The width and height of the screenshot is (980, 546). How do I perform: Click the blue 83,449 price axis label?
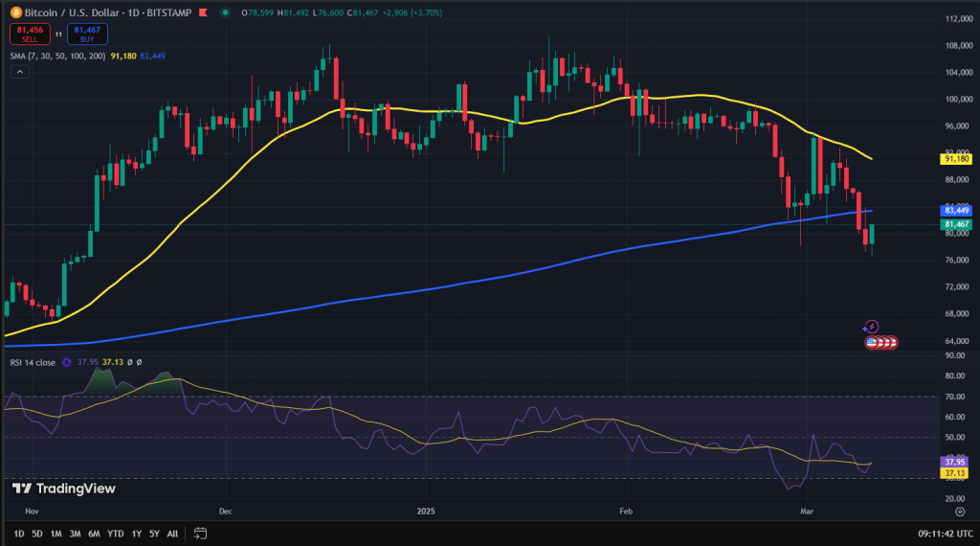click(x=956, y=211)
